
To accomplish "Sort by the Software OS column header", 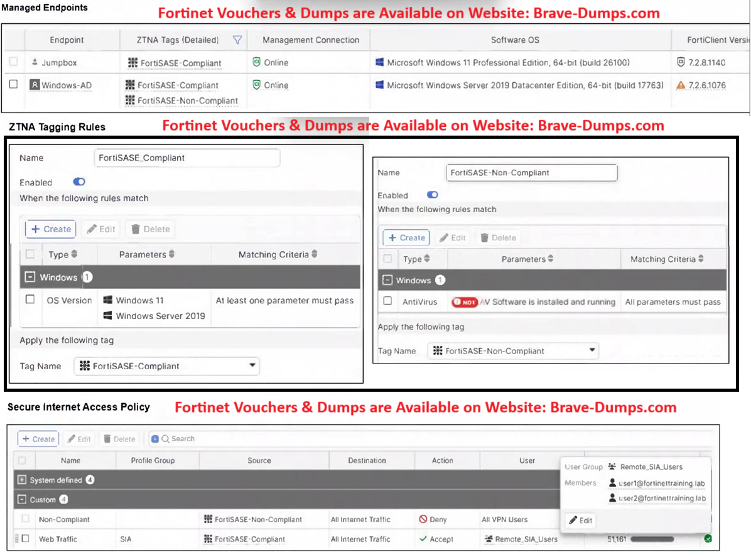I will (x=514, y=40).
